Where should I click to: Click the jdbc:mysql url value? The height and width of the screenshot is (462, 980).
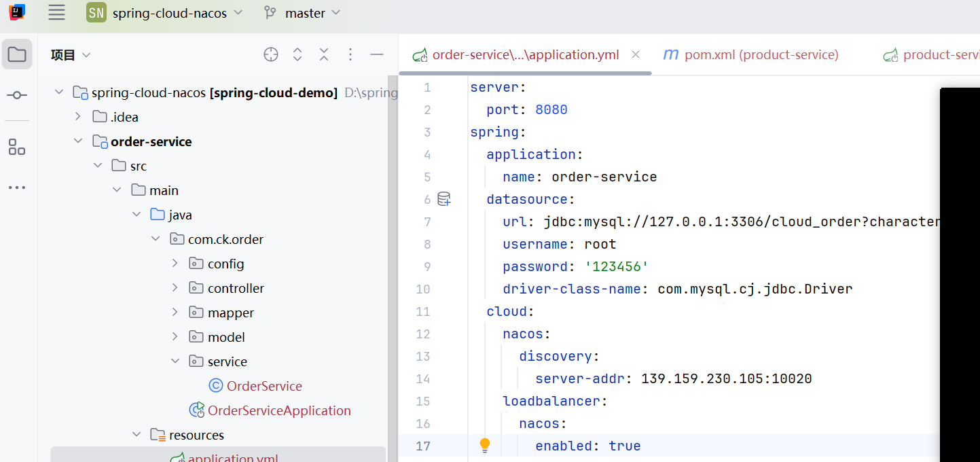pyautogui.click(x=742, y=221)
